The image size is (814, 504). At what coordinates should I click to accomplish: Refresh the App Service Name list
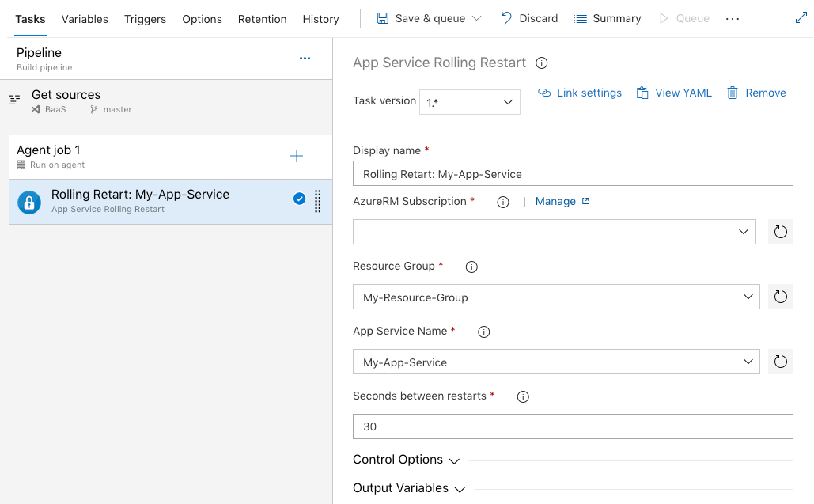pyautogui.click(x=780, y=362)
